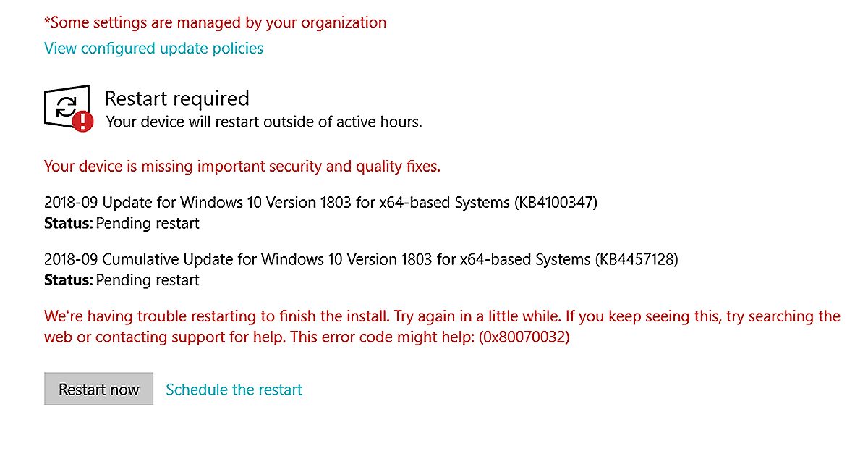Click the error code (0x80070032) text

point(524,337)
